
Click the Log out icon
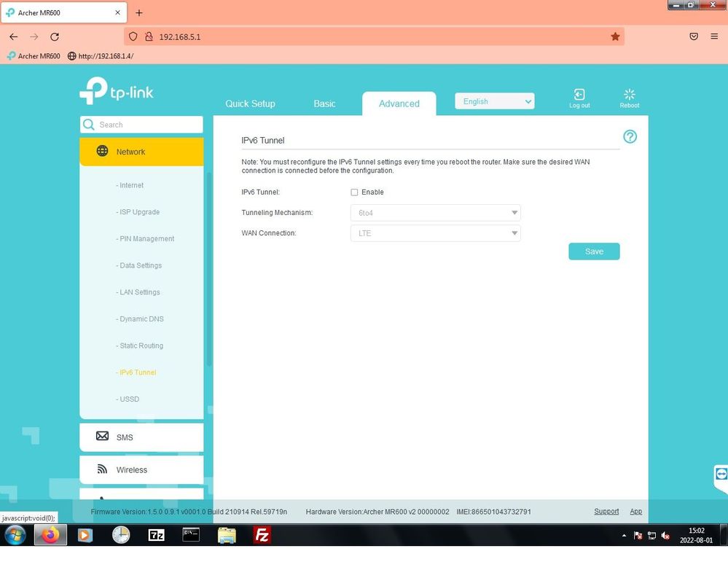coord(579,95)
